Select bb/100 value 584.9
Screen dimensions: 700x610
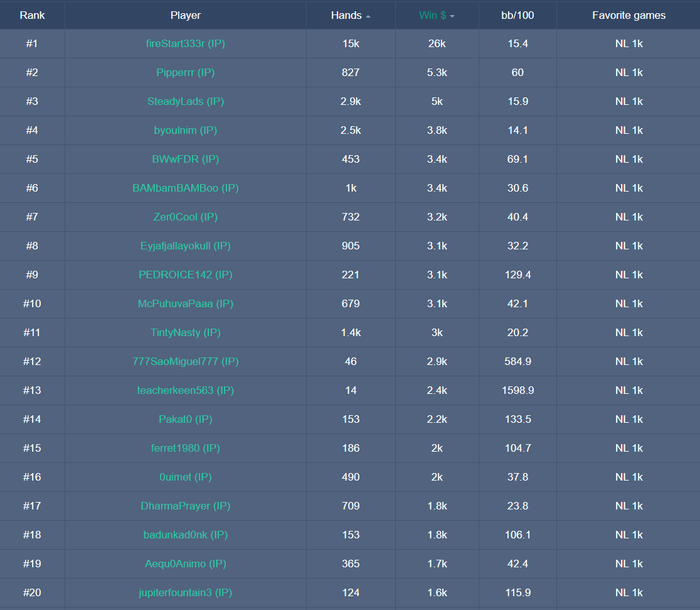pyautogui.click(x=517, y=361)
